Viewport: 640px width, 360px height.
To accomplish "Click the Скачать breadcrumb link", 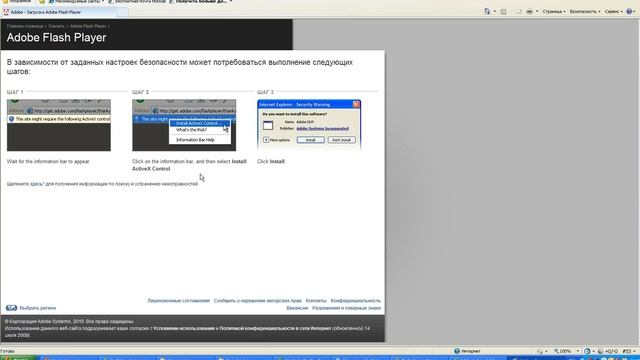I will (x=56, y=26).
